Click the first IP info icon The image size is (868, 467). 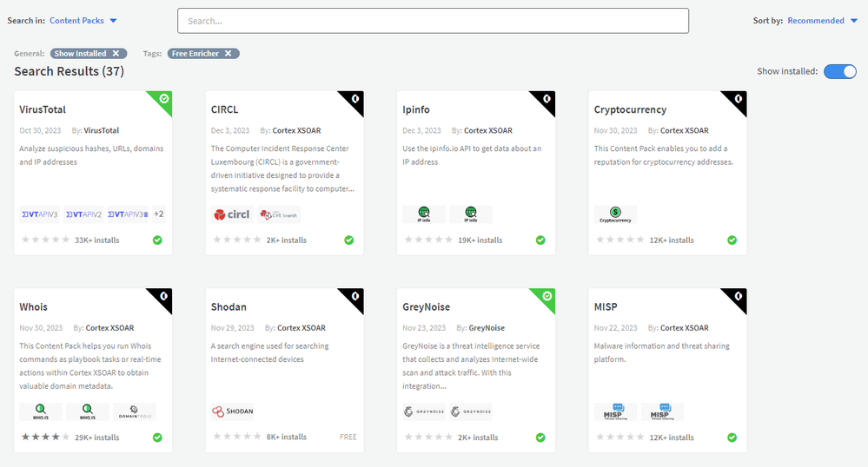tap(424, 214)
